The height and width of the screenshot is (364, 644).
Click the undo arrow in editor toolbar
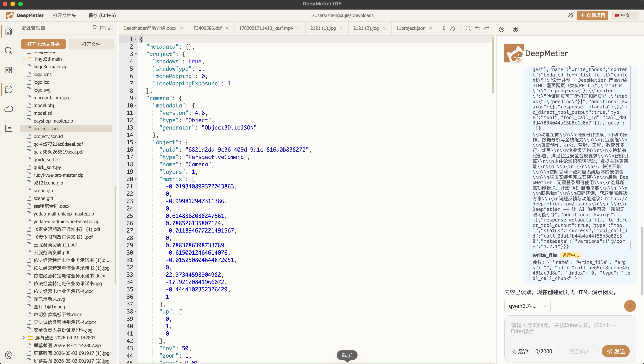tap(478, 28)
